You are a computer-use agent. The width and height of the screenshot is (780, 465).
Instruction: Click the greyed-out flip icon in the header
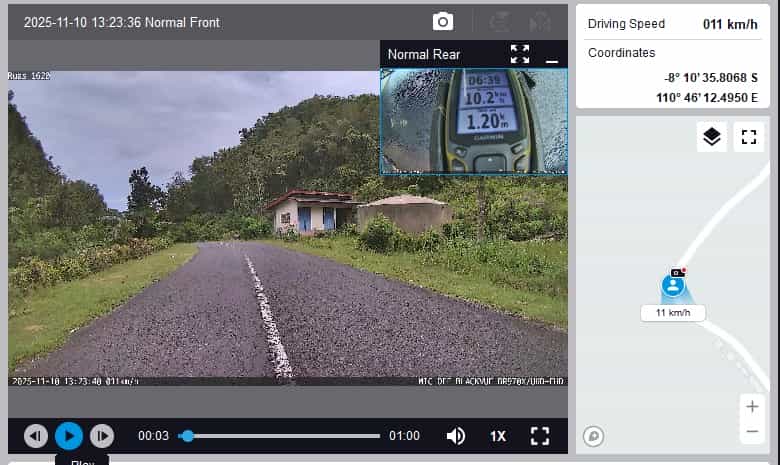pyautogui.click(x=540, y=22)
